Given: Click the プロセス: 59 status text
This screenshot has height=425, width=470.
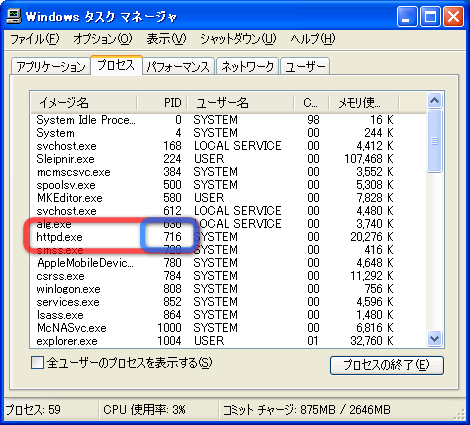Looking at the screenshot, I should tap(33, 410).
